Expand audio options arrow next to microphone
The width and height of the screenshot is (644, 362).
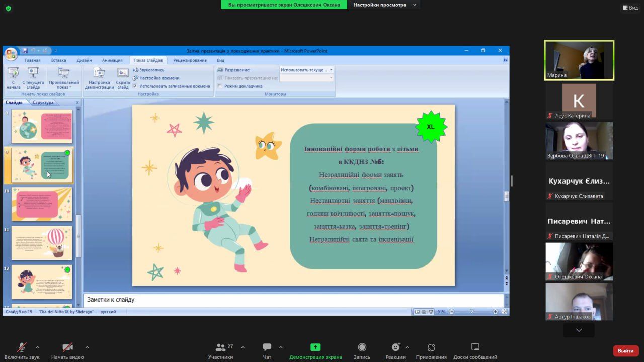[x=37, y=347]
